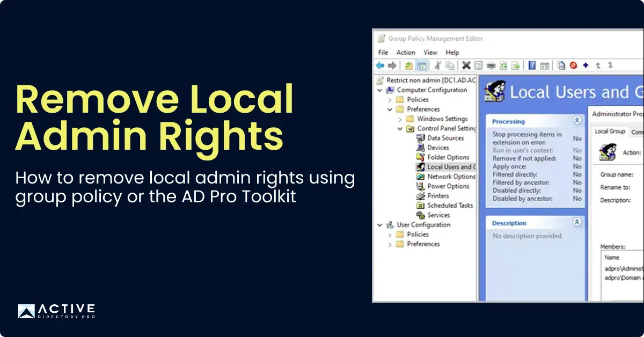This screenshot has height=337, width=644.
Task: Collapse the Control Panel Settings node
Action: click(x=400, y=129)
